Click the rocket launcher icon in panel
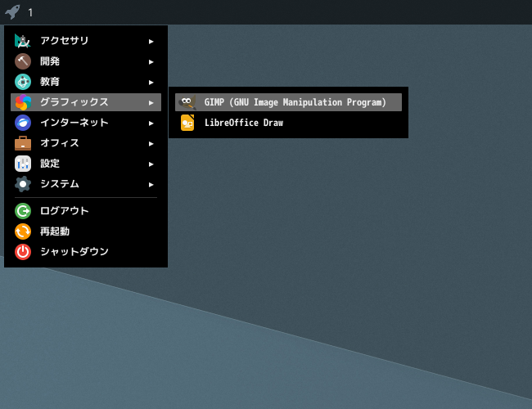This screenshot has height=409, width=532. (12, 12)
